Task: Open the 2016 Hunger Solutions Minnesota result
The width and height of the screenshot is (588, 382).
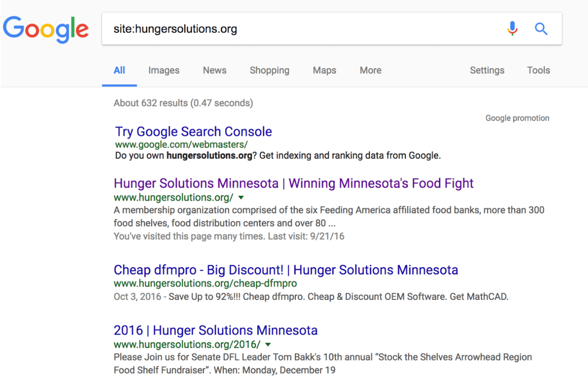Action: (216, 330)
